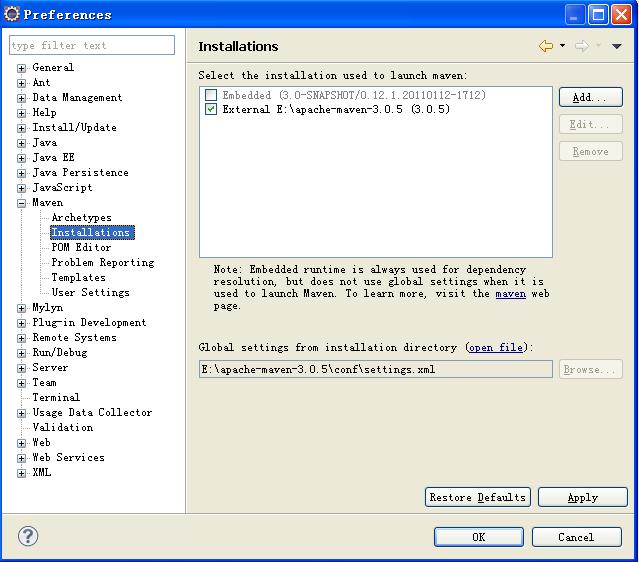The width and height of the screenshot is (639, 562).
Task: Expand the Java Persistence node
Action: pos(22,173)
